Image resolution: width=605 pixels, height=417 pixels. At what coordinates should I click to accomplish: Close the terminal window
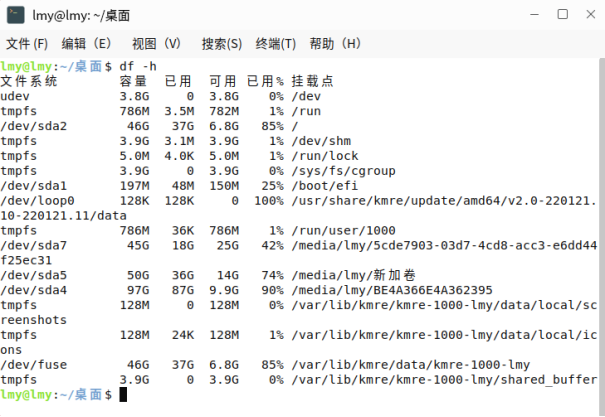589,14
